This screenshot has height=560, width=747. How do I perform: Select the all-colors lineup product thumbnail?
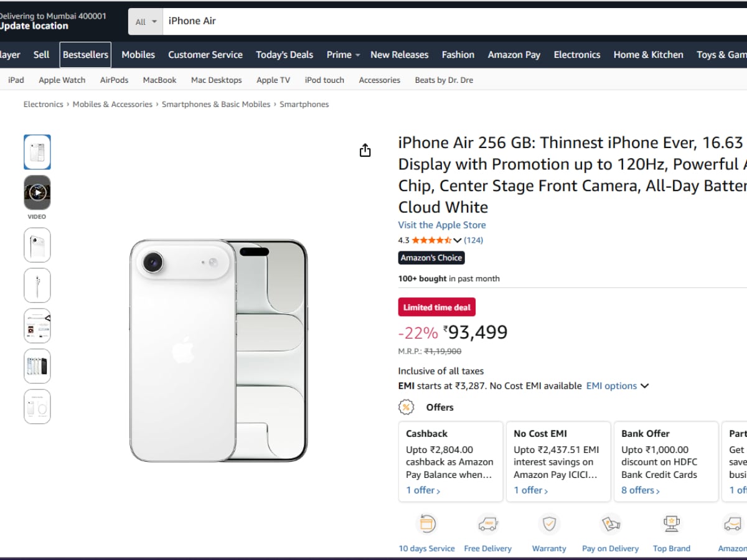(x=37, y=366)
